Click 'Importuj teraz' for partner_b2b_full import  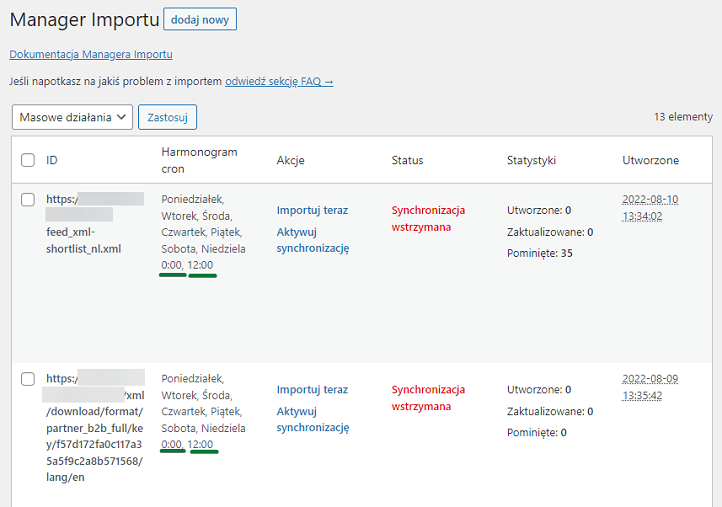point(312,390)
